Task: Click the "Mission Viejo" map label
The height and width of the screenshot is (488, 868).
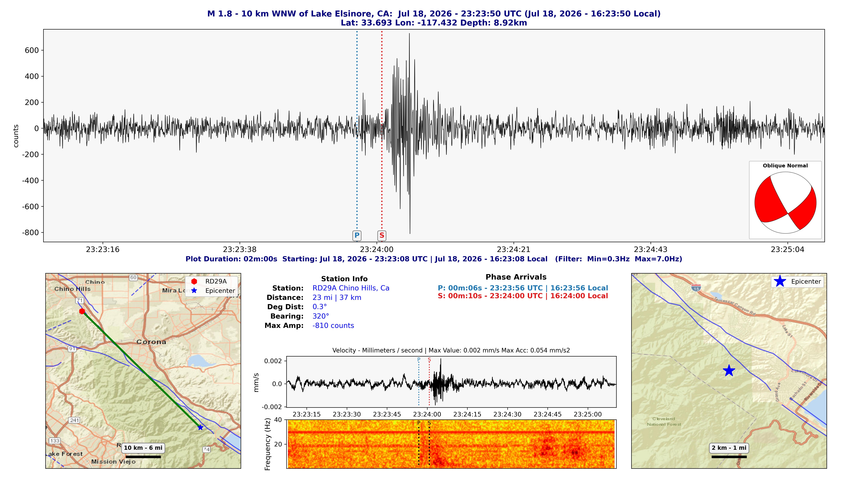Action: pyautogui.click(x=114, y=462)
